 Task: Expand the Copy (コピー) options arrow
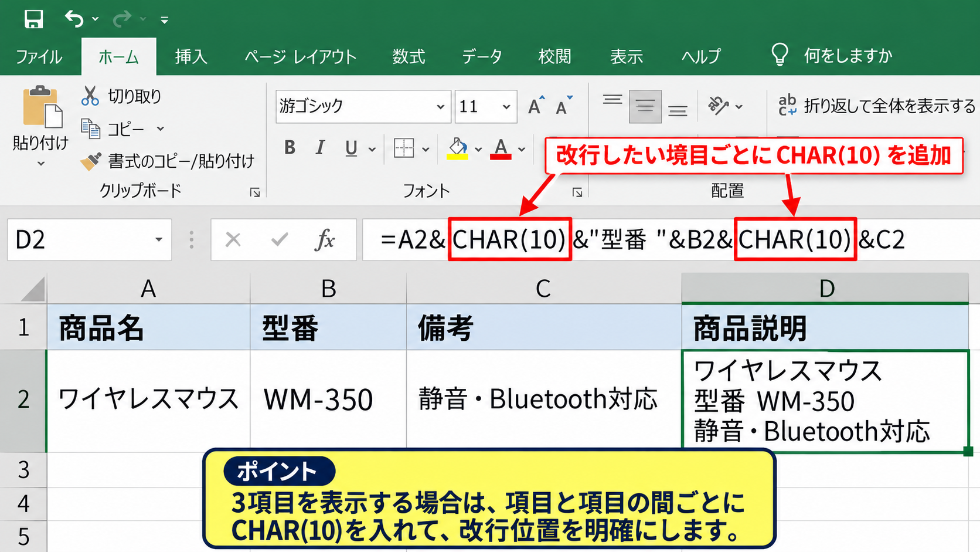click(x=160, y=128)
